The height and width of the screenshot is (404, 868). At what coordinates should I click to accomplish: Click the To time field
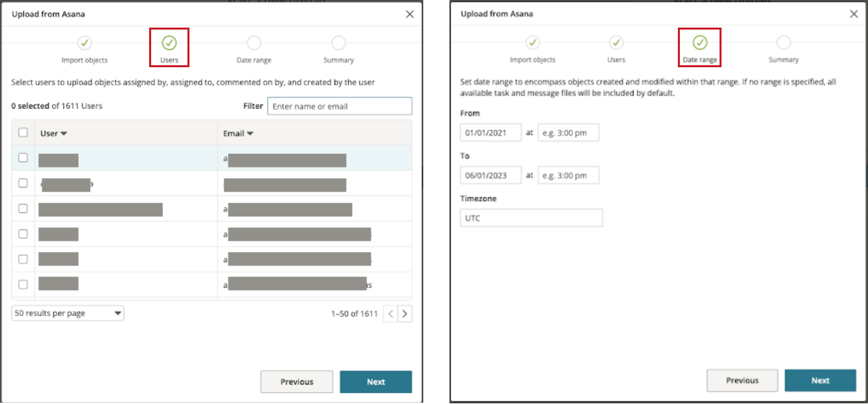(x=568, y=175)
